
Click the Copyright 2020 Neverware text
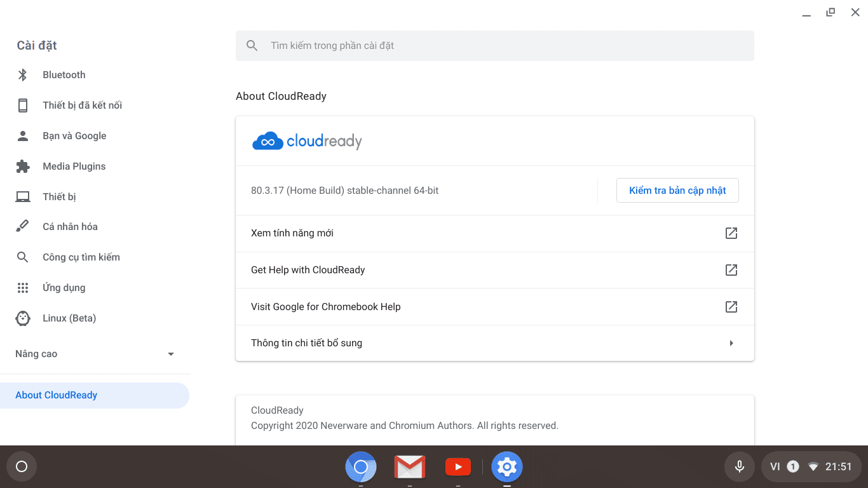(x=405, y=426)
